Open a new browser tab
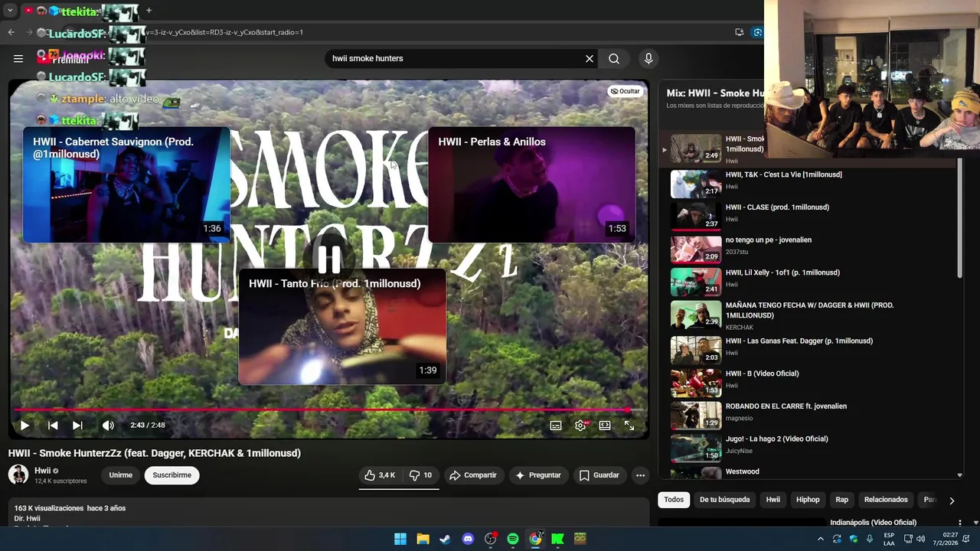This screenshot has width=980, height=551. [149, 11]
